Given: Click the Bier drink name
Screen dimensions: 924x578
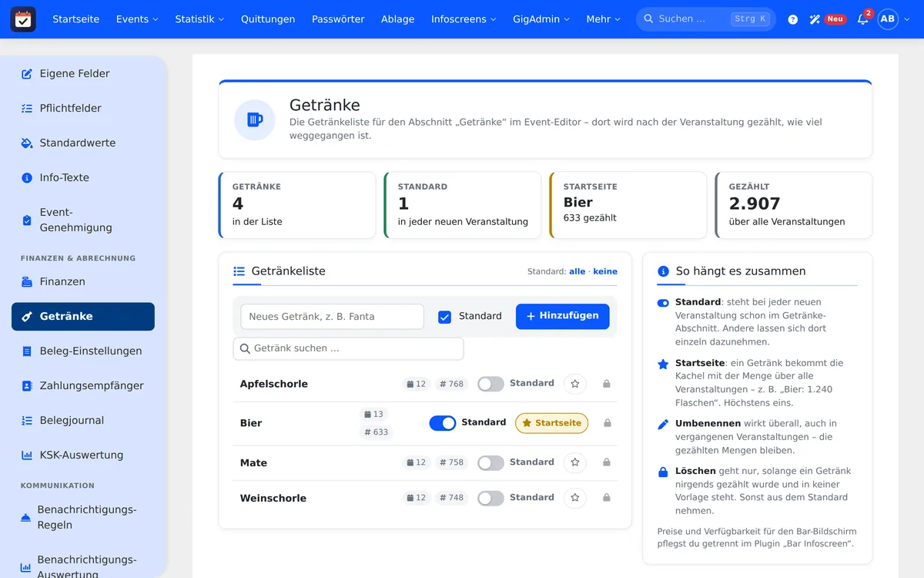Looking at the screenshot, I should click(251, 423).
